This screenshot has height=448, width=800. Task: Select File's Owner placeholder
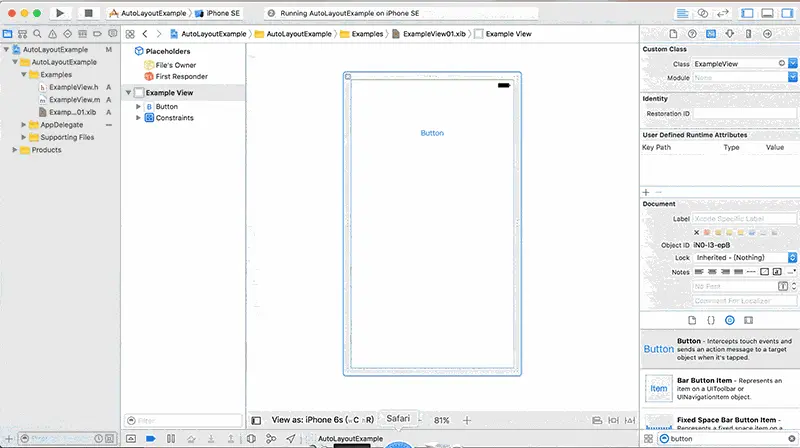click(170, 65)
